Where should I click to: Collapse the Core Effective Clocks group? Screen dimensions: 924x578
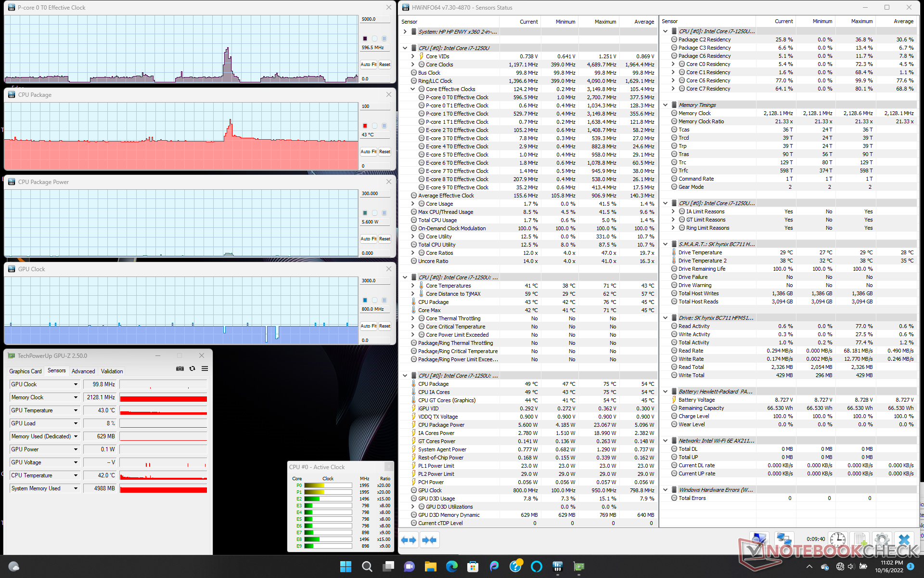coord(412,89)
